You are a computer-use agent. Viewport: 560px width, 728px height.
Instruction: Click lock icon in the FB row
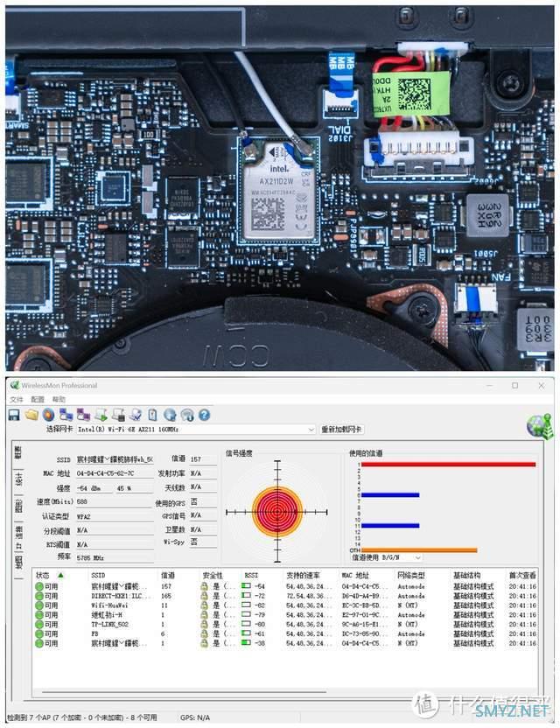[204, 633]
